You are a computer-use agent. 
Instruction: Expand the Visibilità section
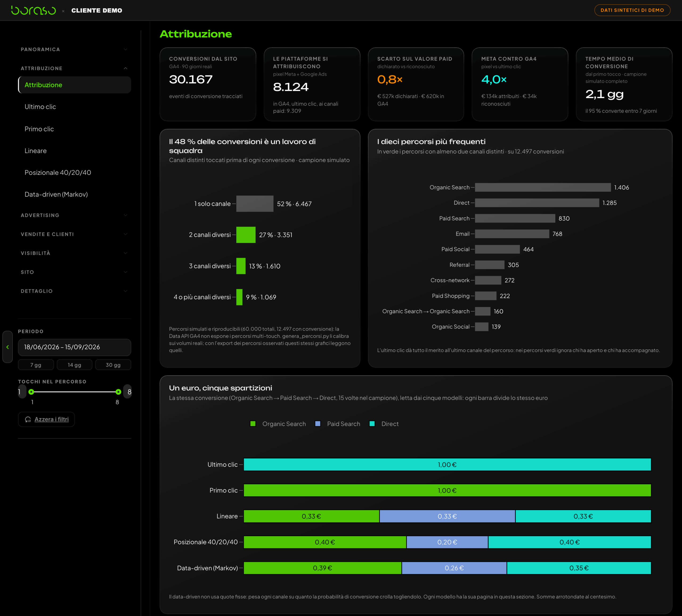(74, 253)
